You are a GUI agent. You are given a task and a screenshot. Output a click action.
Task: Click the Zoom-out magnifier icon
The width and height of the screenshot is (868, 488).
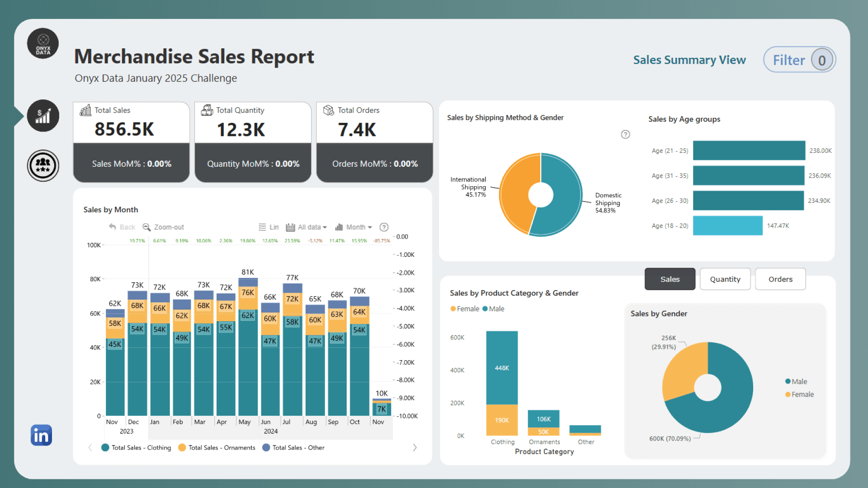pyautogui.click(x=146, y=227)
